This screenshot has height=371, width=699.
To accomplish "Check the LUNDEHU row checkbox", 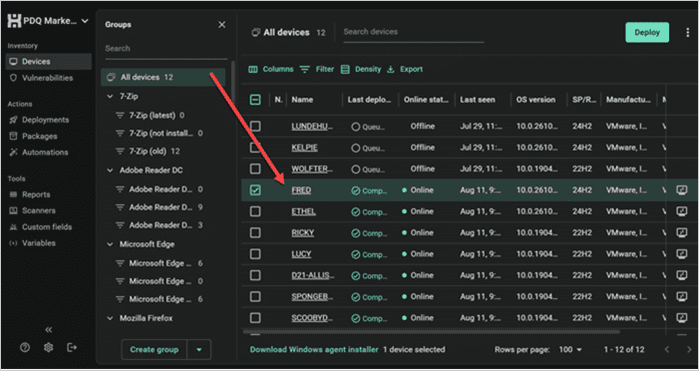I will coord(255,127).
